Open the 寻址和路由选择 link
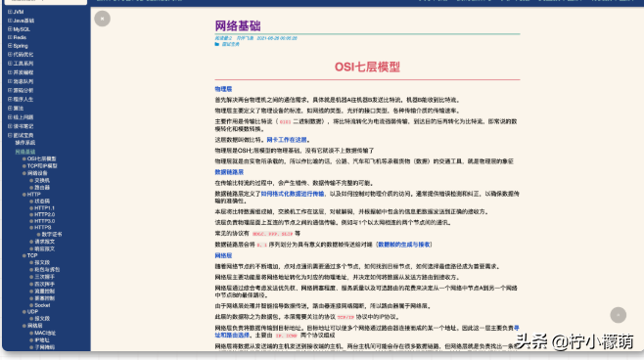Screen dimensions: 644x360 (x=367, y=332)
